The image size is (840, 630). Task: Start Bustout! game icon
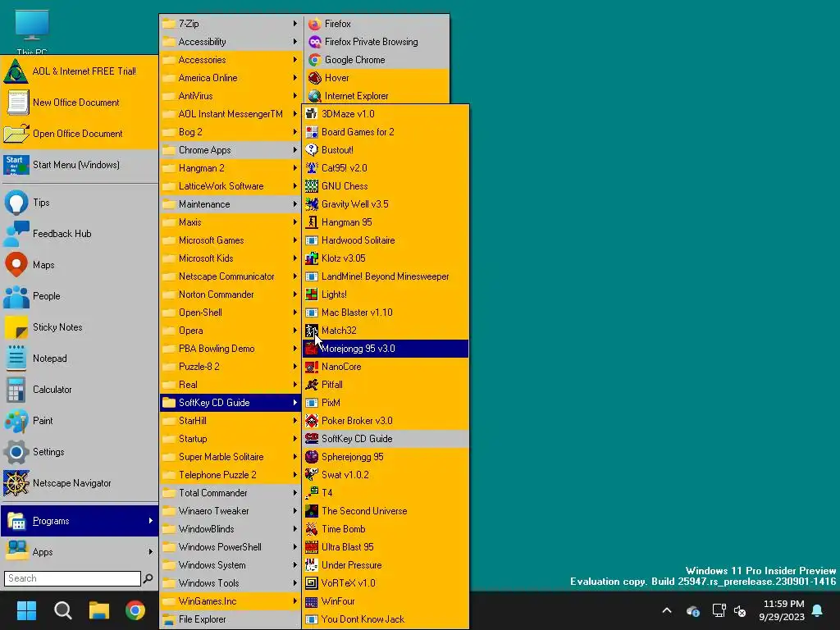[311, 150]
